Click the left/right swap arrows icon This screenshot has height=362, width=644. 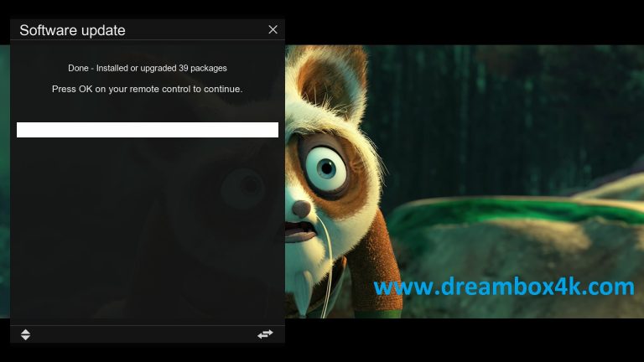[265, 334]
